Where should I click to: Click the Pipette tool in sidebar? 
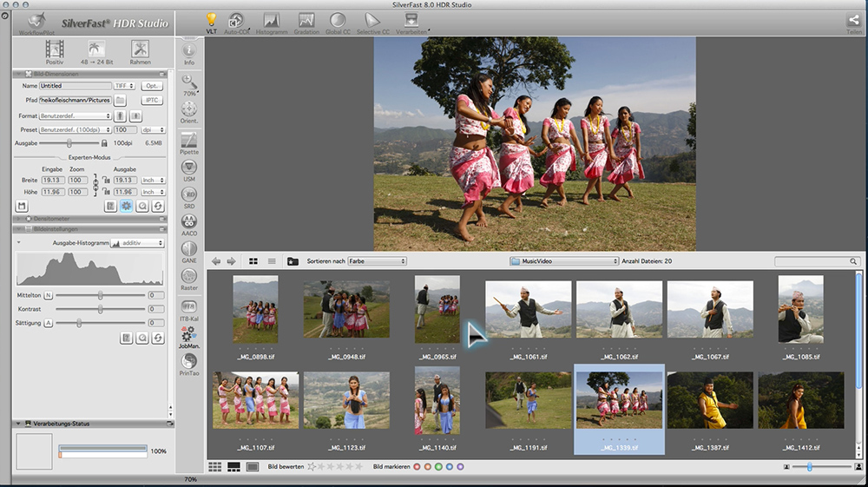coord(188,141)
